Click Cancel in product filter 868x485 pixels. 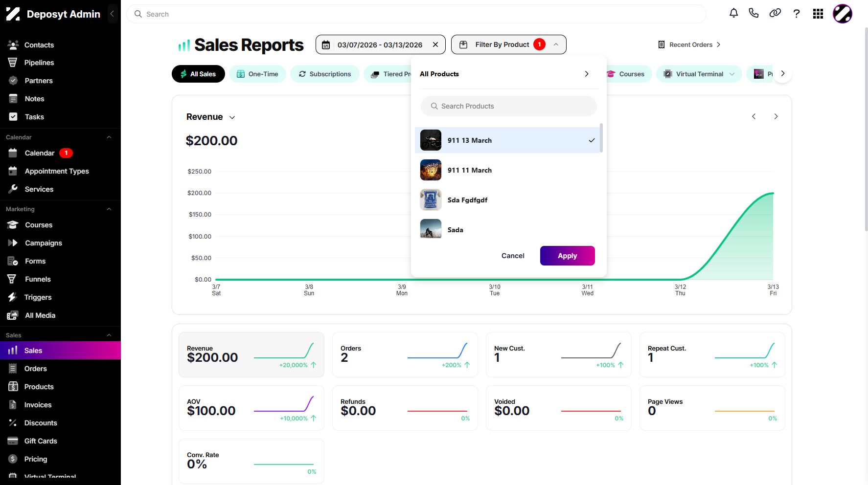[x=513, y=256]
